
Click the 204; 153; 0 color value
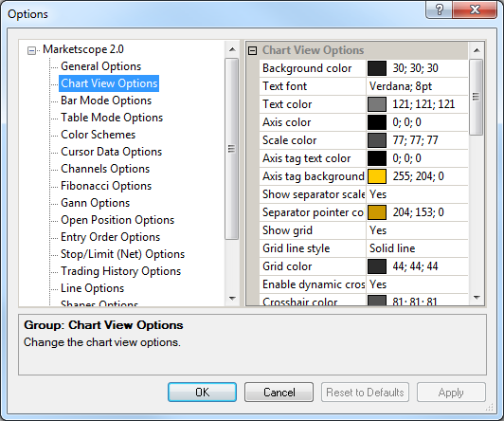[418, 212]
